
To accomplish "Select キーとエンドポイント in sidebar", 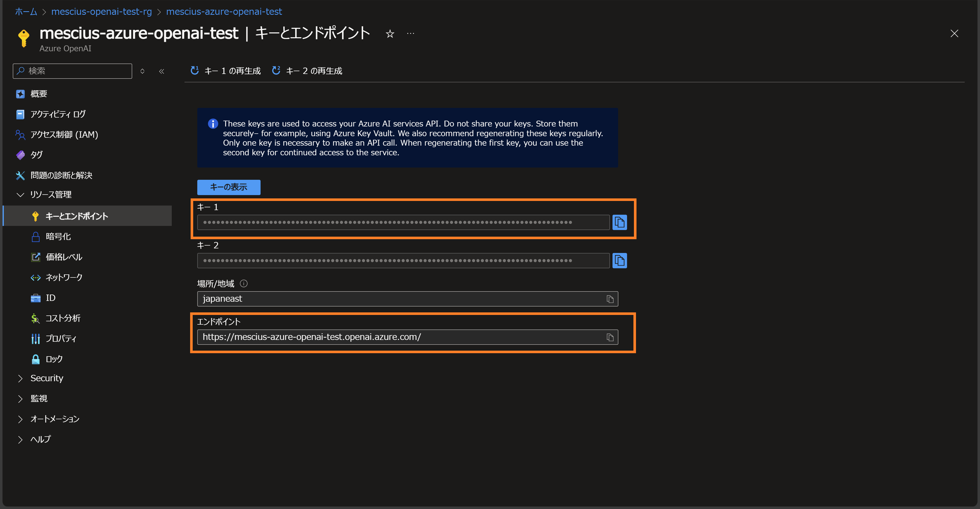I will [x=88, y=216].
